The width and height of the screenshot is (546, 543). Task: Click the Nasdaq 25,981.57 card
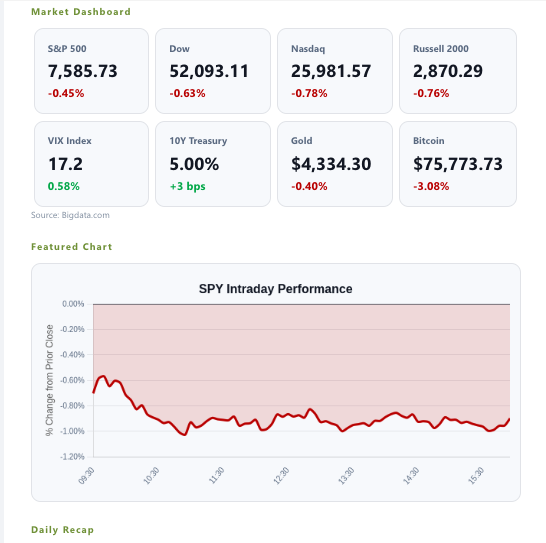pyautogui.click(x=335, y=71)
